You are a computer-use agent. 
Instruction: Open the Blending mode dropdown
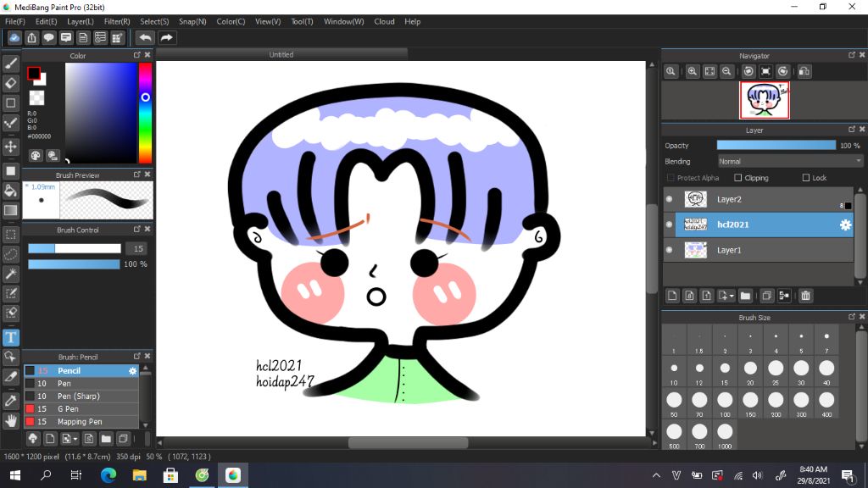tap(790, 162)
